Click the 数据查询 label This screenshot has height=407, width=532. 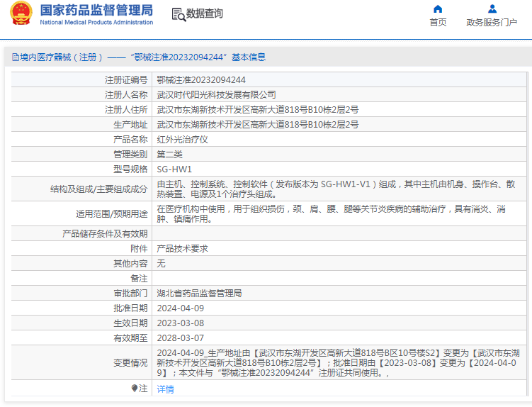(x=205, y=13)
